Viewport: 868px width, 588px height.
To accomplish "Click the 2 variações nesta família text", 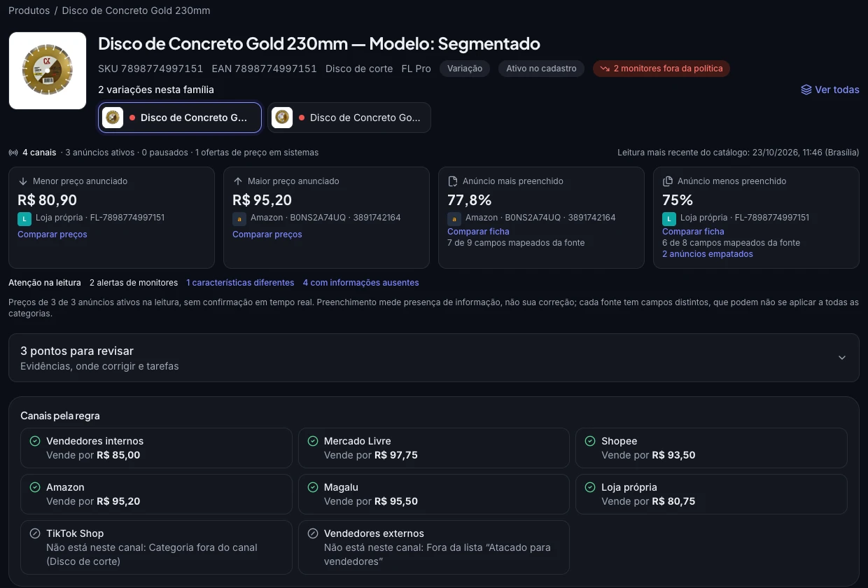I will [x=156, y=90].
